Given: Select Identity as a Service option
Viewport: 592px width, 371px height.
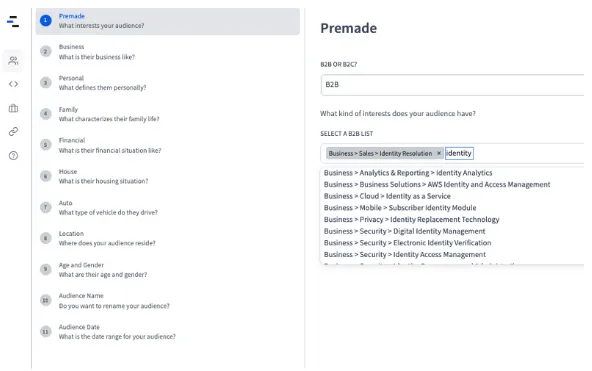Looking at the screenshot, I should (387, 196).
